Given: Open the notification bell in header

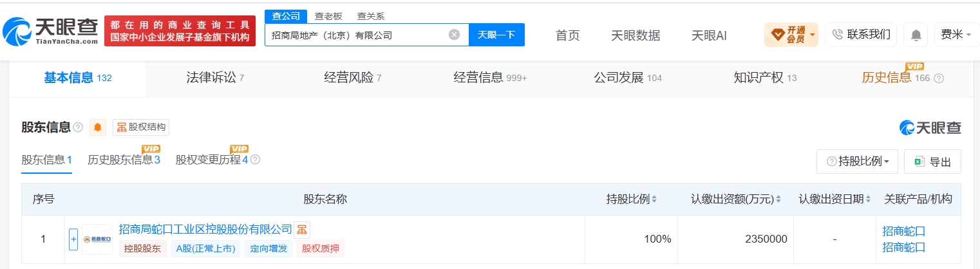Looking at the screenshot, I should click(x=915, y=35).
